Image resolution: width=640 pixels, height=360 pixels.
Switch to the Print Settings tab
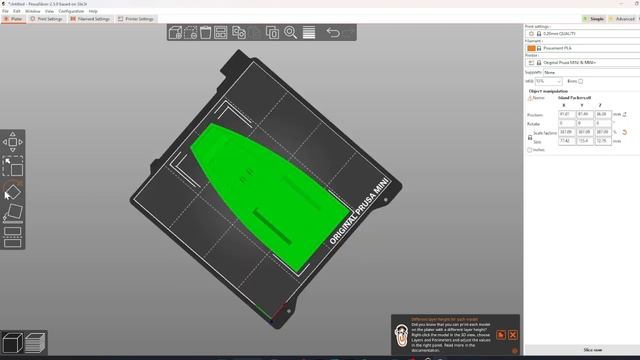46,19
